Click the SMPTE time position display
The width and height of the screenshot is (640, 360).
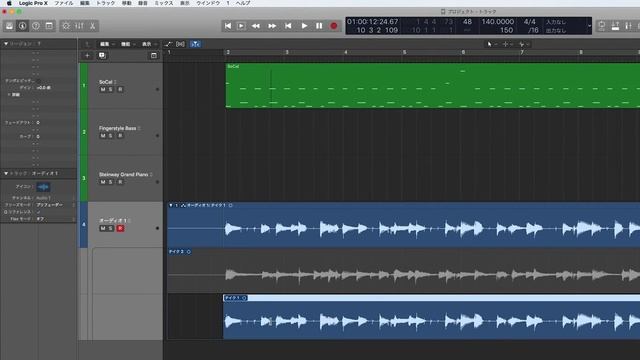(372, 22)
